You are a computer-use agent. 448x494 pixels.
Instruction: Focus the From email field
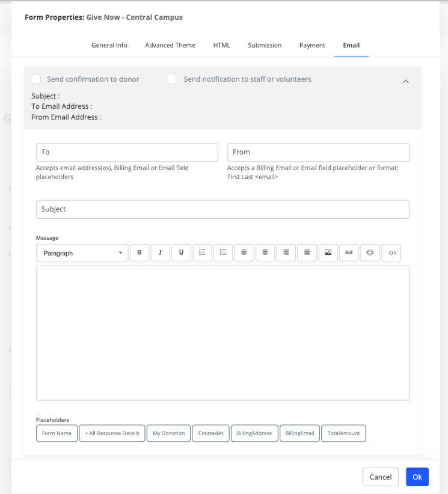[319, 153]
